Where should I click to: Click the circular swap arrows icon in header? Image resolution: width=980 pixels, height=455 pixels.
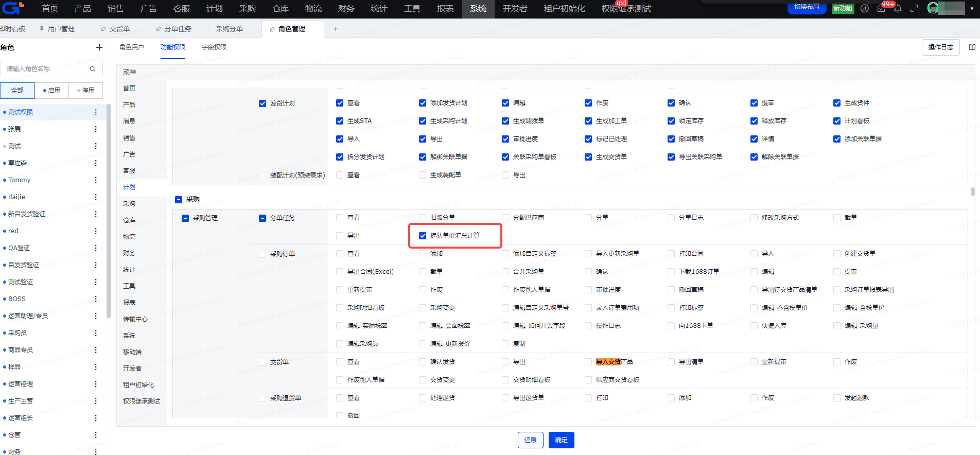865,8
